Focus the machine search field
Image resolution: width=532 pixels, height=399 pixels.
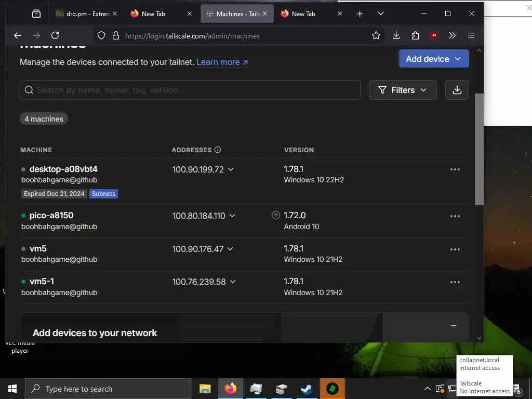pyautogui.click(x=190, y=90)
